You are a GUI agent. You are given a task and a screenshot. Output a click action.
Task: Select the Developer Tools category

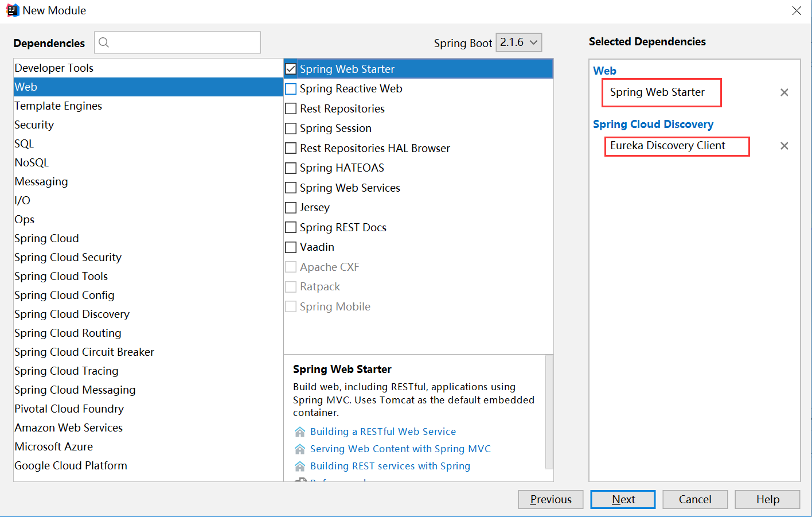click(x=148, y=68)
